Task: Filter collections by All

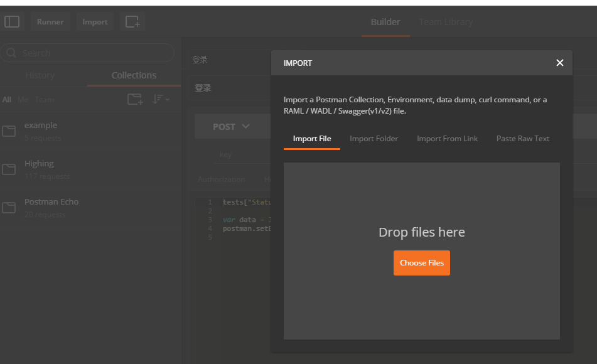Action: click(7, 100)
